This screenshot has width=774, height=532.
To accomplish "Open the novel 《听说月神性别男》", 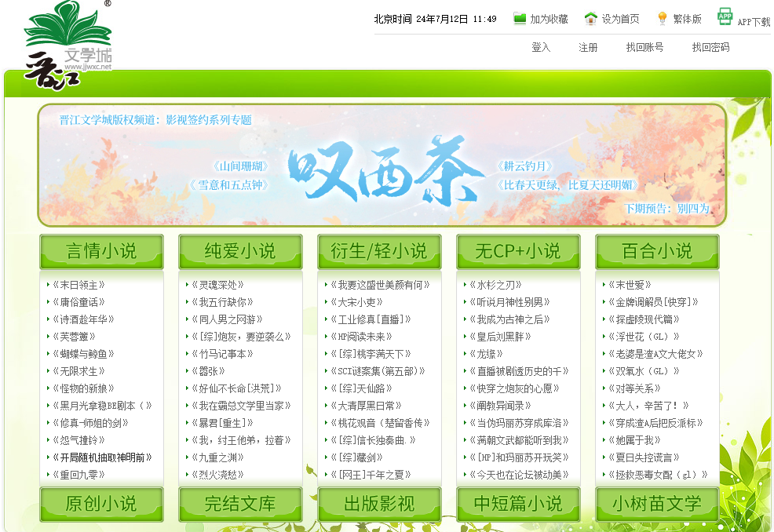I will 510,302.
